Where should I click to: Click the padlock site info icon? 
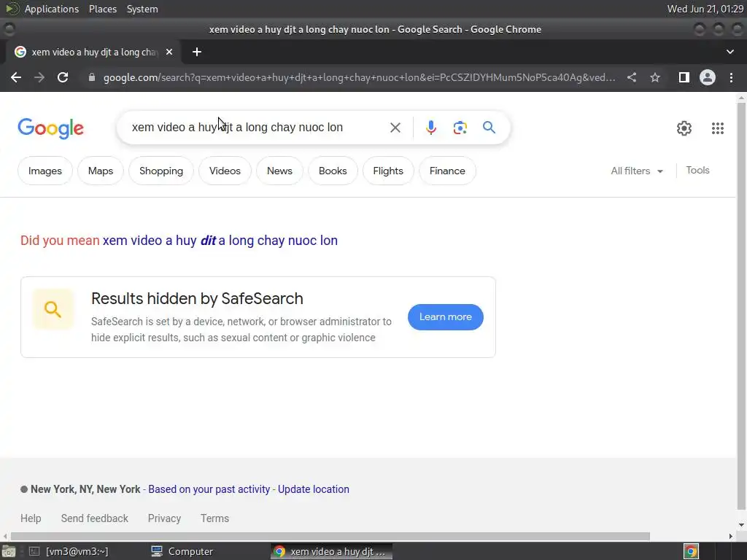coord(92,77)
